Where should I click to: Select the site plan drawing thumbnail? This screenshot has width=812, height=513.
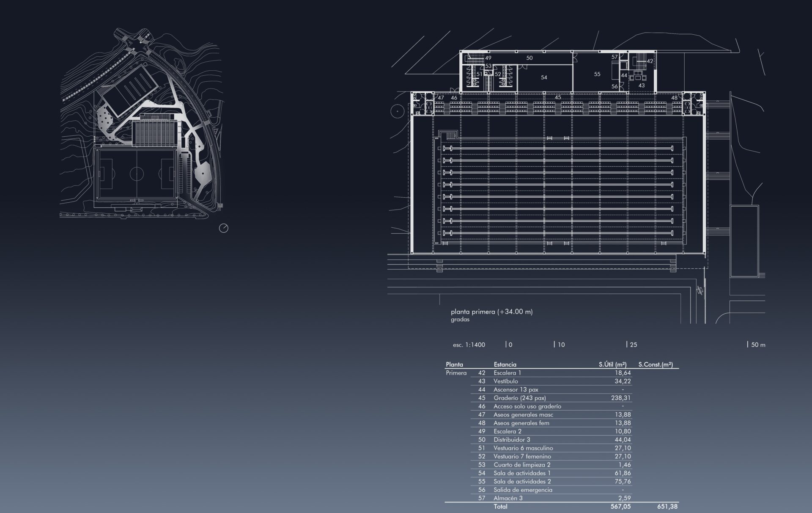pos(141,124)
